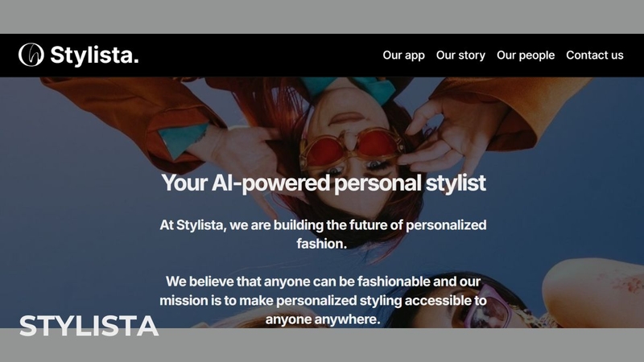Click the gray band above the black header
Viewport: 644px width, 362px height.
tap(322, 16)
